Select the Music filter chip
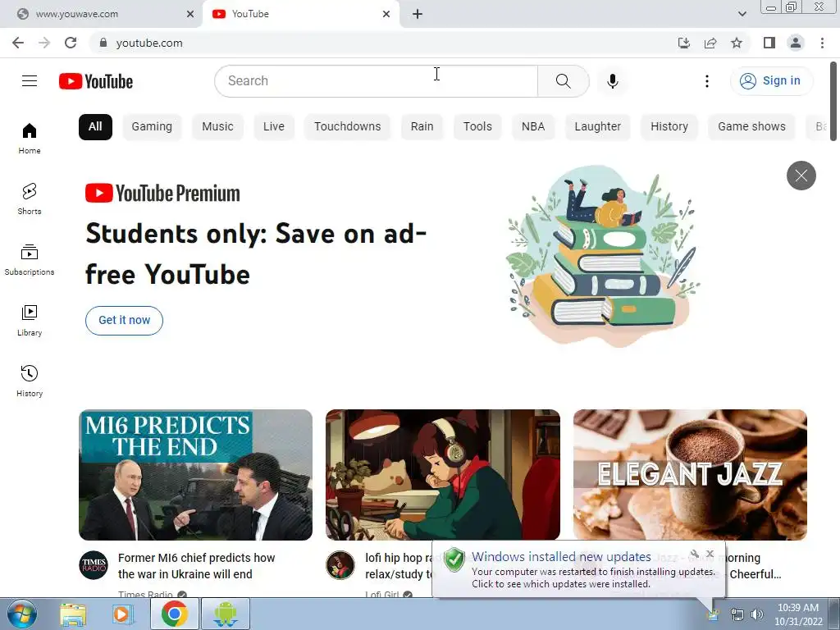 pyautogui.click(x=217, y=127)
